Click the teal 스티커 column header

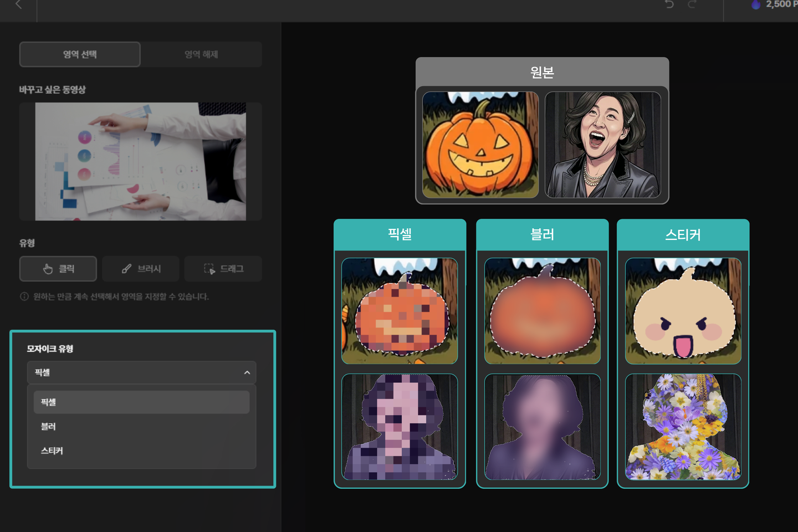pos(683,234)
